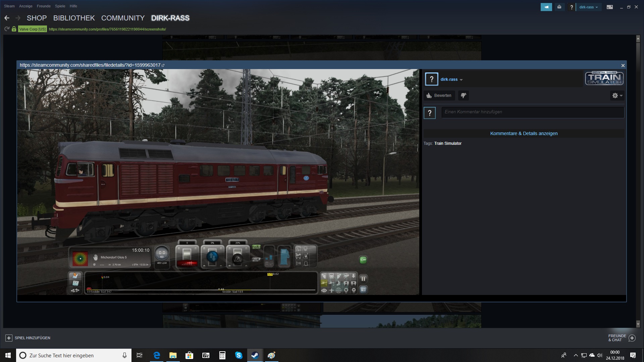The image size is (644, 362).
Task: Open Steam from the Windows taskbar
Action: (255, 355)
